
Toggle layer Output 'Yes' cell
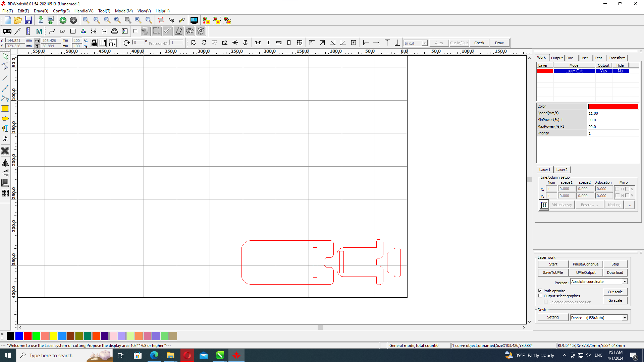coord(603,71)
